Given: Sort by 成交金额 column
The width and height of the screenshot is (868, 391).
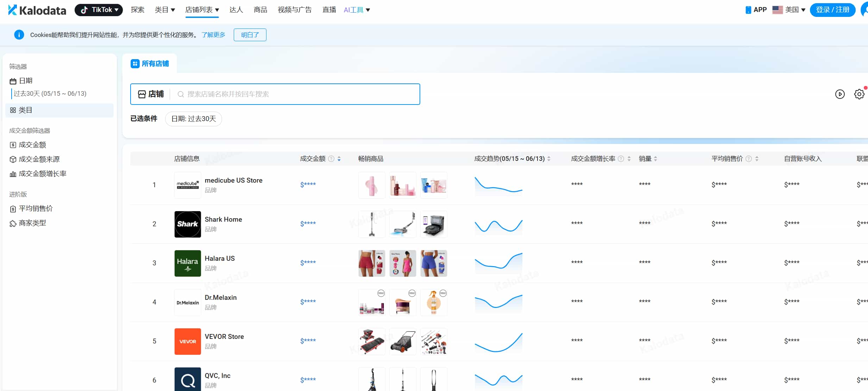Looking at the screenshot, I should click(339, 159).
